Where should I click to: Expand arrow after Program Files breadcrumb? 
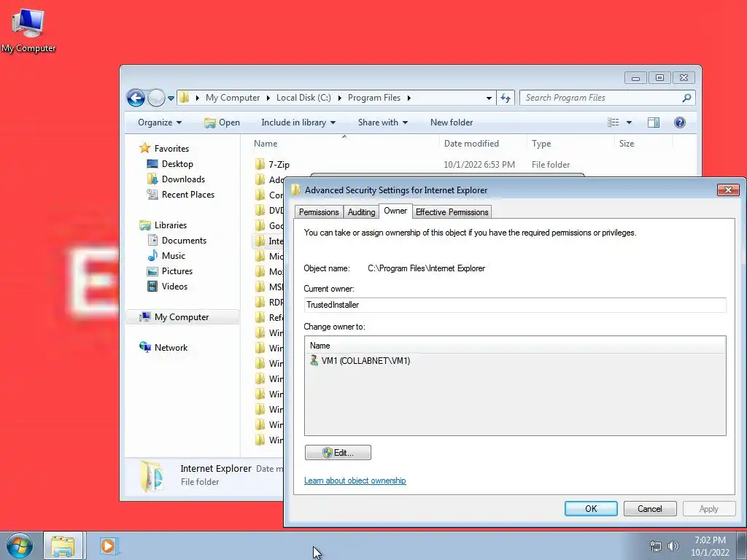(409, 98)
